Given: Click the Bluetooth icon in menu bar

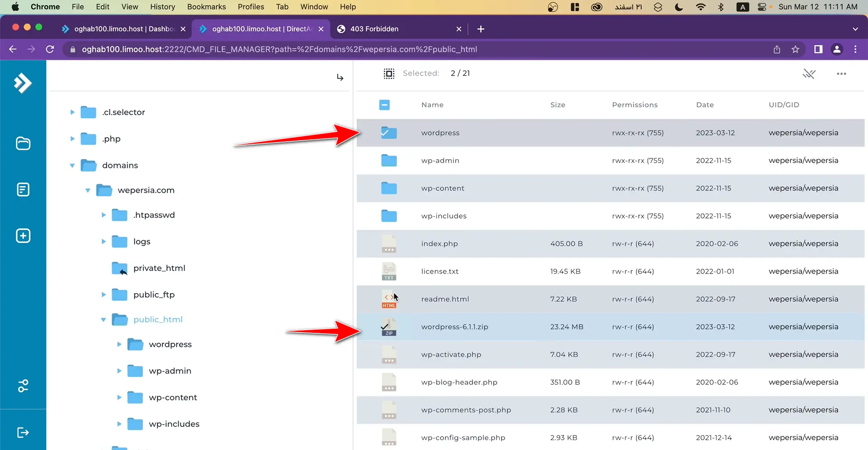Looking at the screenshot, I should click(x=721, y=7).
